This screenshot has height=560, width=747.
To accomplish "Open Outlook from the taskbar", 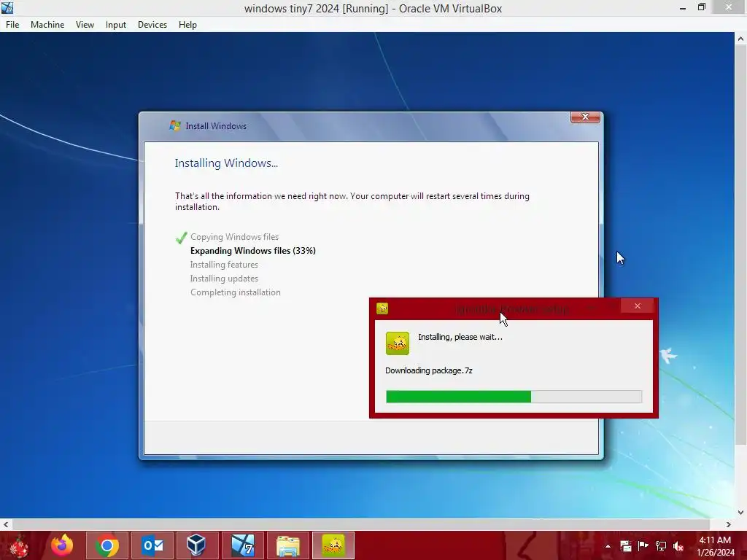I will coord(152,545).
